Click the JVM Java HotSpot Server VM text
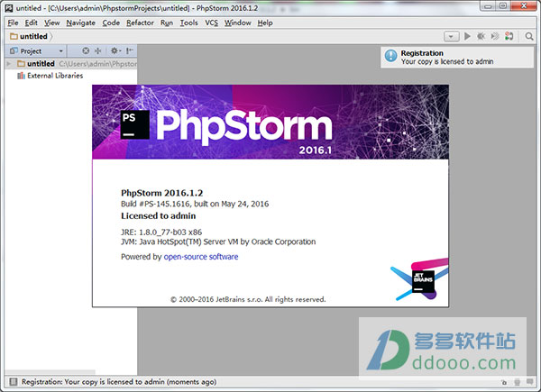This screenshot has width=541, height=392. pyautogui.click(x=218, y=242)
